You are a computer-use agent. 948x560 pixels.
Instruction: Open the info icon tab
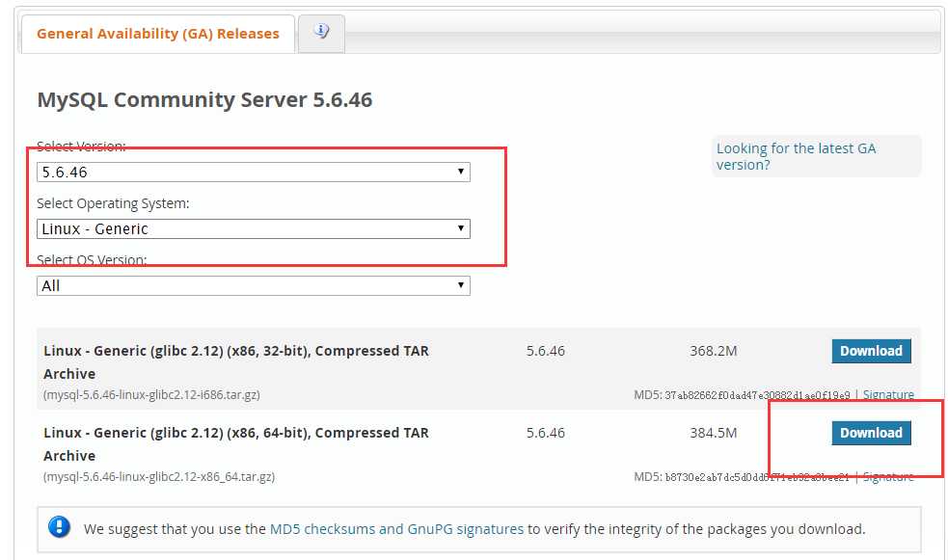click(x=322, y=33)
